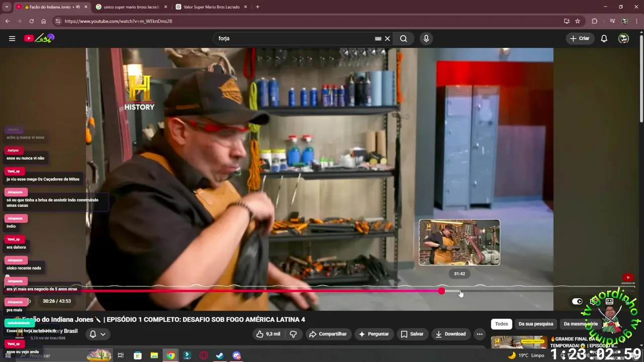Select the 'Da mesma série' filter chip
Screen dimensions: 644x362
click(x=581, y=324)
